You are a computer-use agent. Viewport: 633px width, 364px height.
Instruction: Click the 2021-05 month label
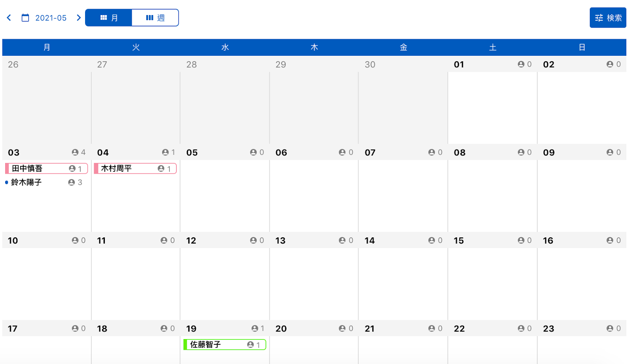point(51,18)
